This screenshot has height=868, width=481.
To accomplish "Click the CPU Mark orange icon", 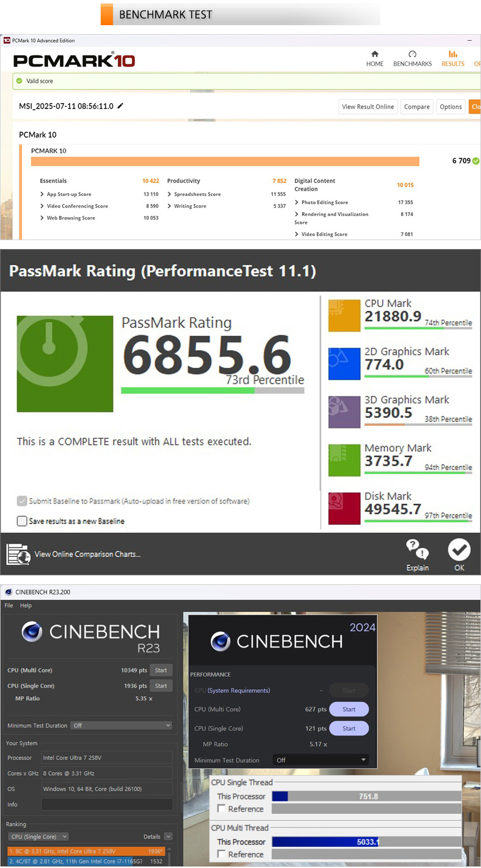I will 344,316.
